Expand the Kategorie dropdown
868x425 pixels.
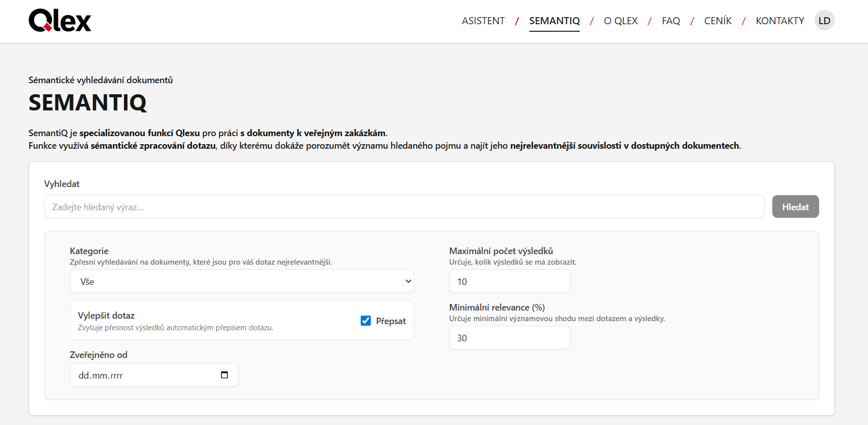tap(241, 281)
